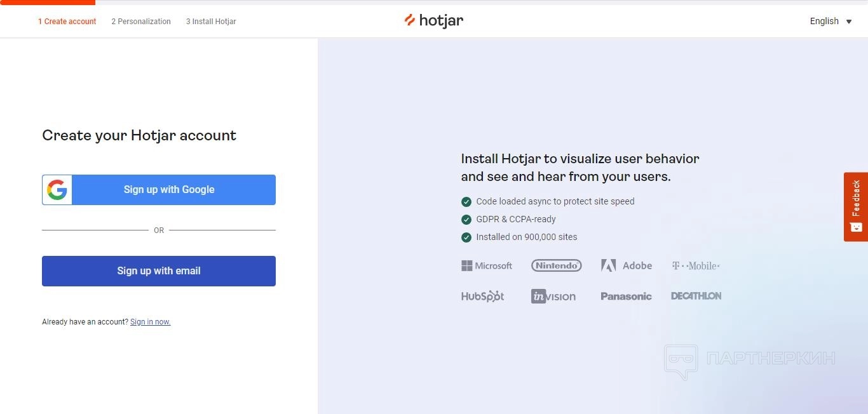Click the Nintendo logo
The height and width of the screenshot is (414, 868).
pos(556,265)
